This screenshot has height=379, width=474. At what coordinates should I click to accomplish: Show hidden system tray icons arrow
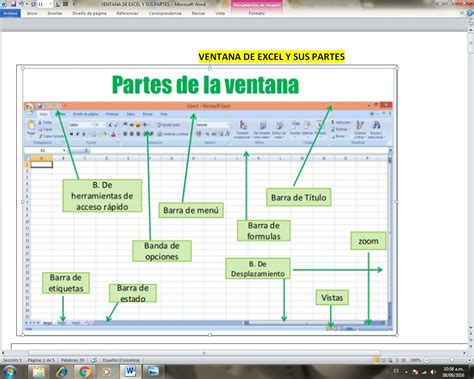coord(406,372)
